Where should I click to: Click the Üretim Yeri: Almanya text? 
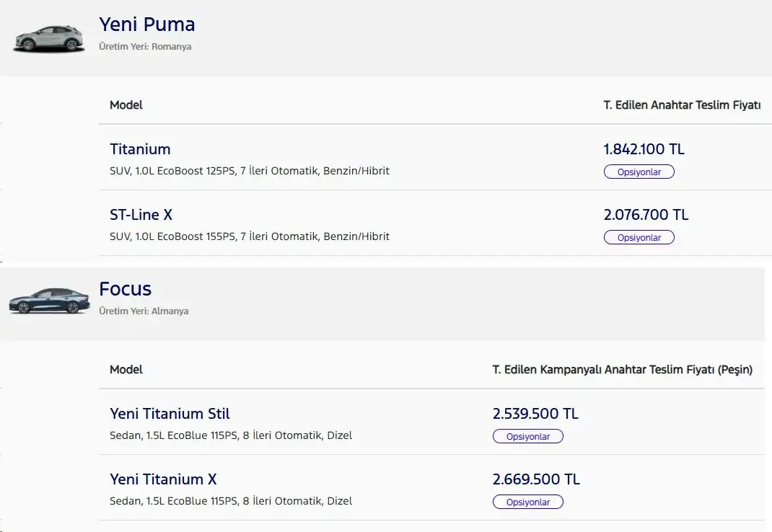(x=144, y=311)
